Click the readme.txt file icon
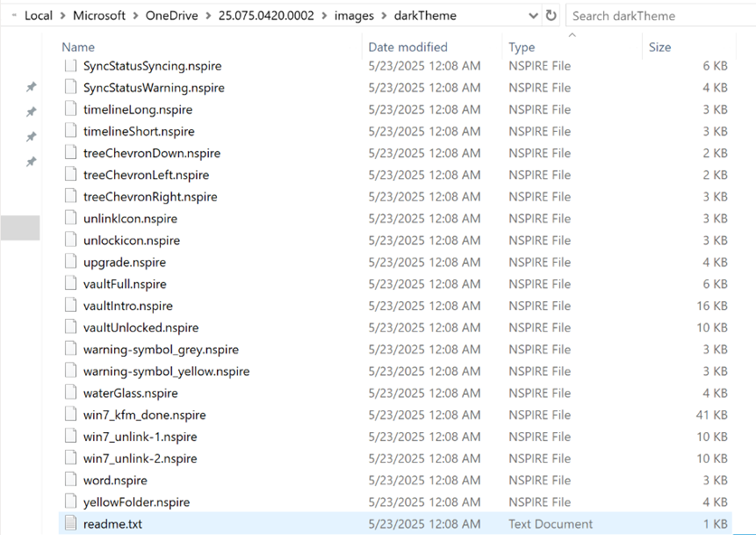 71,524
